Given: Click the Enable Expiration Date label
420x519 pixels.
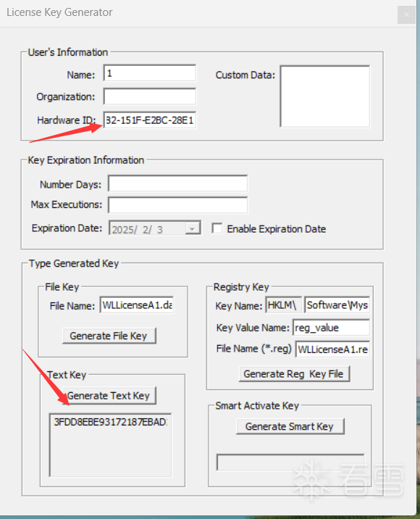Looking at the screenshot, I should coord(277,229).
